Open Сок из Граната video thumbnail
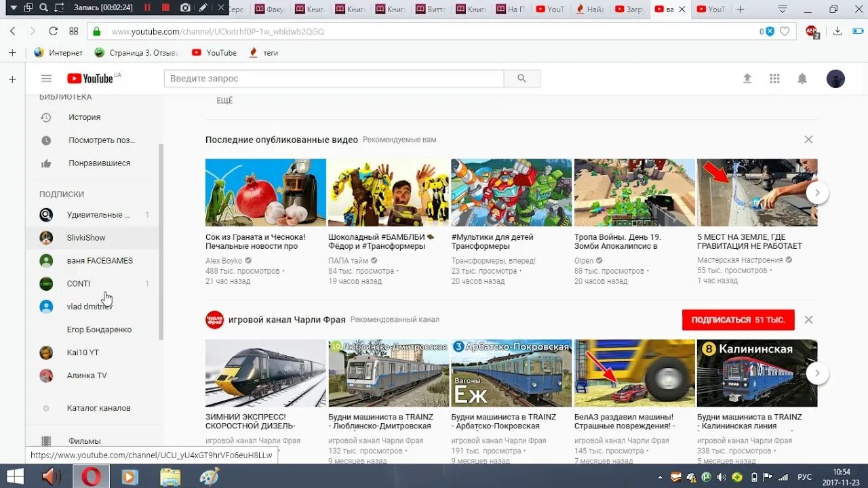 pos(266,192)
